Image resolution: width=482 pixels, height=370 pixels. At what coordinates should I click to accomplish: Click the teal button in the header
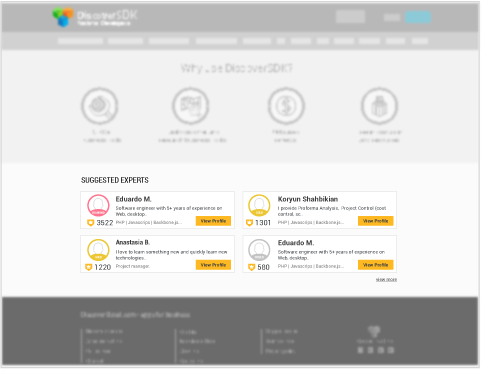pos(418,17)
